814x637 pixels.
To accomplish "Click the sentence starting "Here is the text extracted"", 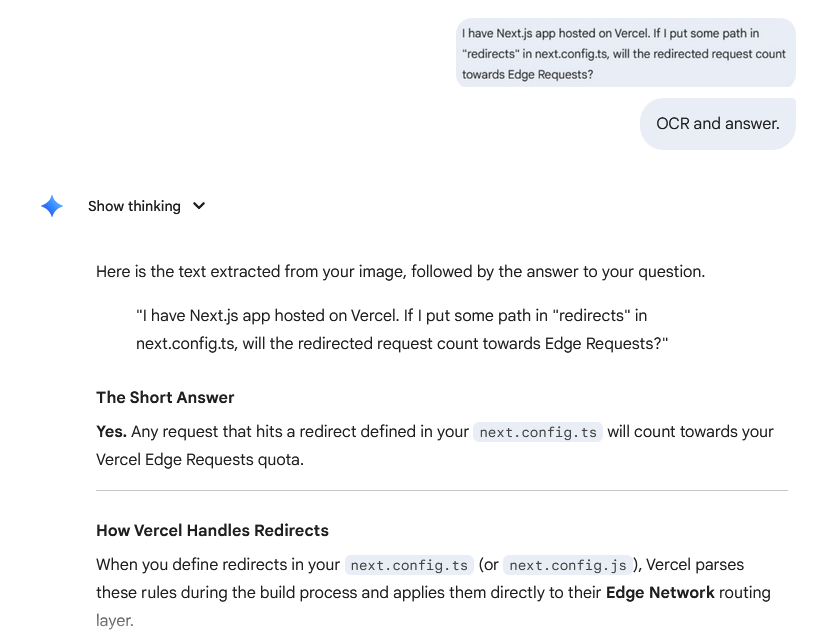I will (400, 271).
